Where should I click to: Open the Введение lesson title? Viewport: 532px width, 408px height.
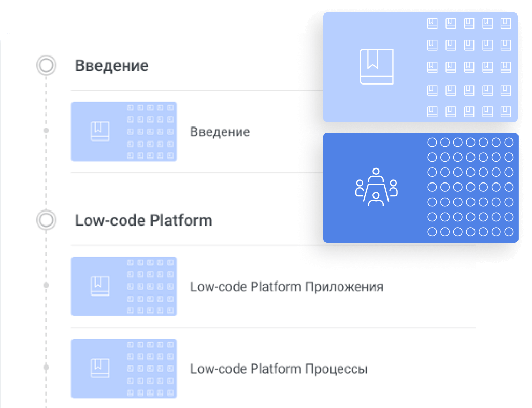tap(220, 132)
